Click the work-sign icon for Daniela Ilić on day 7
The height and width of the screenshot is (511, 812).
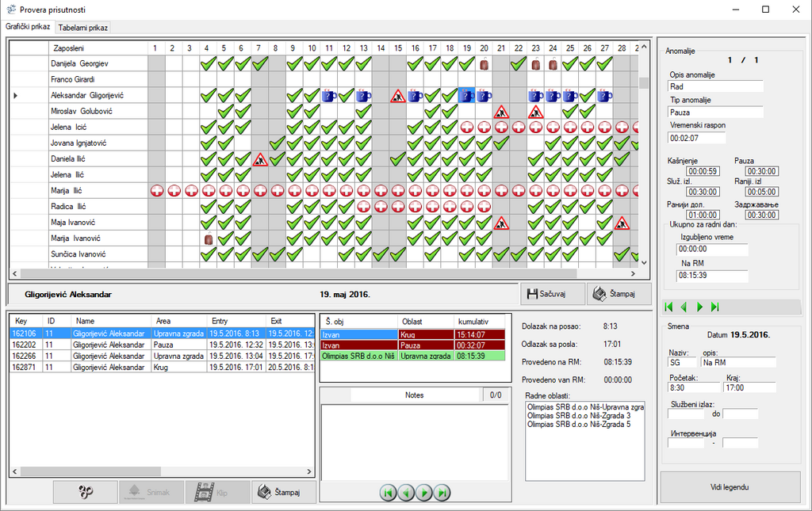[x=259, y=159]
